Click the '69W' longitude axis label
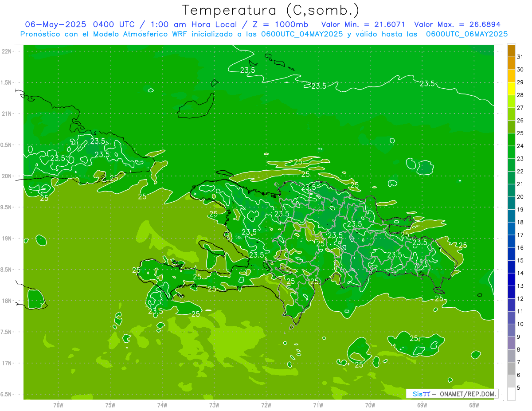 tap(422, 405)
